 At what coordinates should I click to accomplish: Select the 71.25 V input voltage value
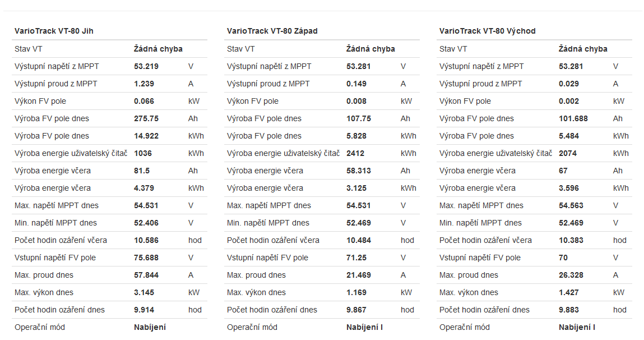click(355, 258)
